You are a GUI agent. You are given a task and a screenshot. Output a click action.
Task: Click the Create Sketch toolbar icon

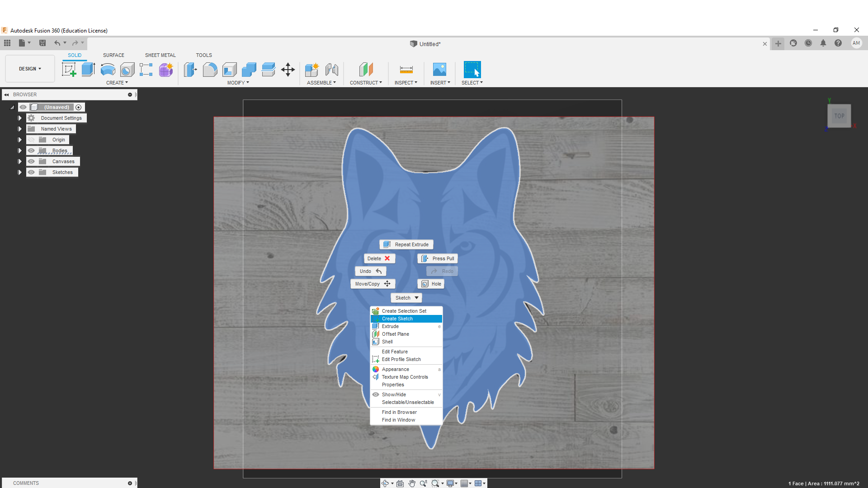(x=69, y=70)
